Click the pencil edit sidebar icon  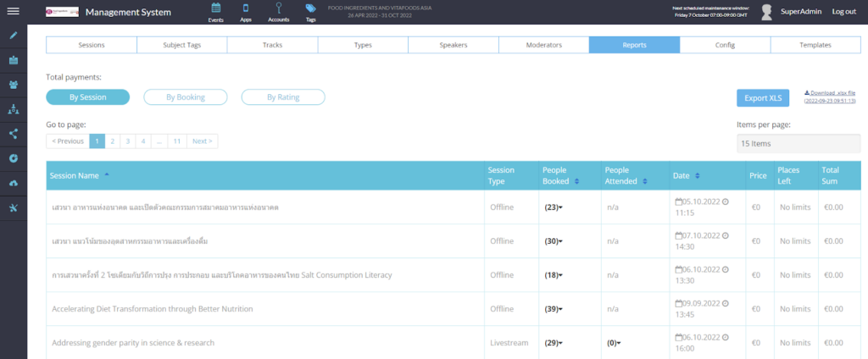click(x=14, y=36)
